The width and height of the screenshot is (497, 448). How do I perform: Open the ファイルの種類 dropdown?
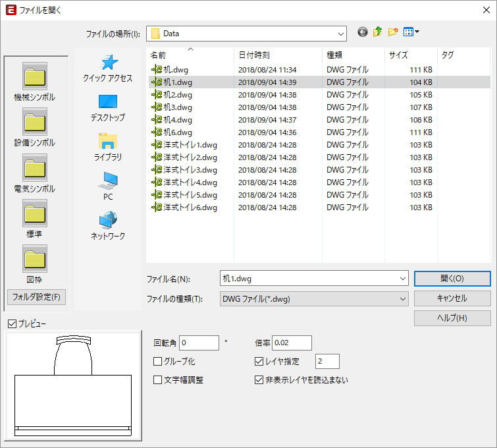click(403, 299)
